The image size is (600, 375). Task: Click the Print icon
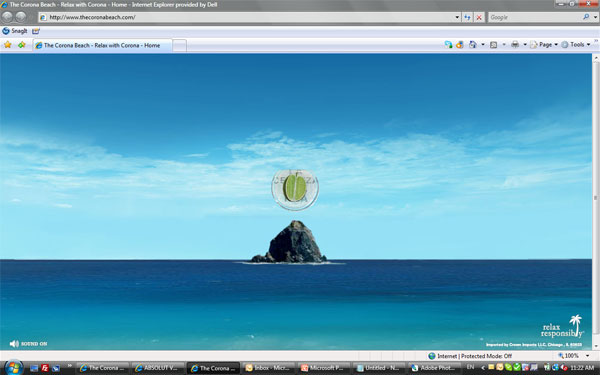pyautogui.click(x=515, y=45)
